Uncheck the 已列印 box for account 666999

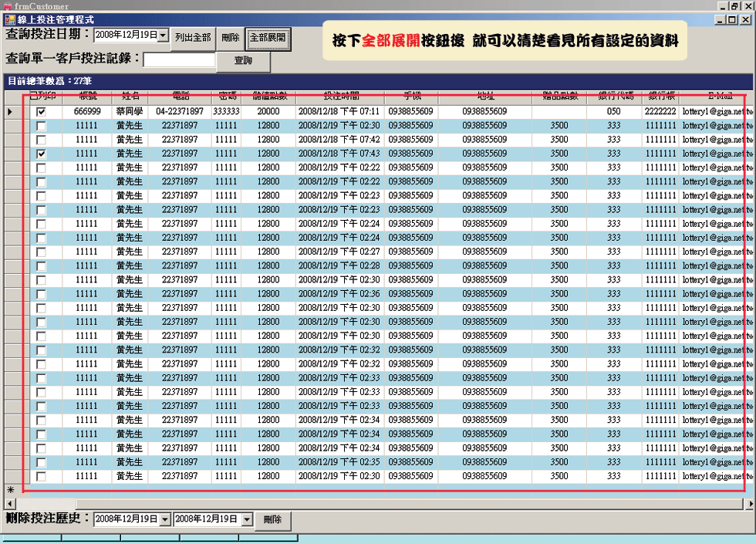pyautogui.click(x=42, y=112)
